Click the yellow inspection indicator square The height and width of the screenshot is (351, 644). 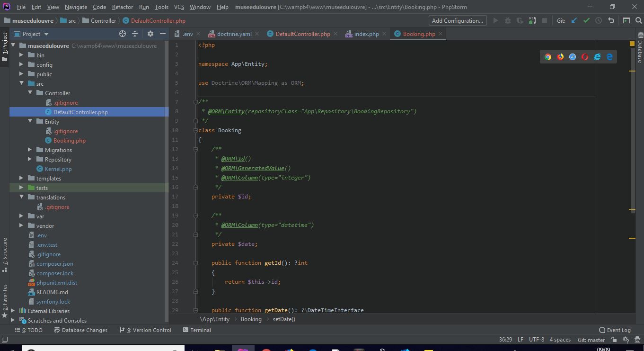coord(632,44)
